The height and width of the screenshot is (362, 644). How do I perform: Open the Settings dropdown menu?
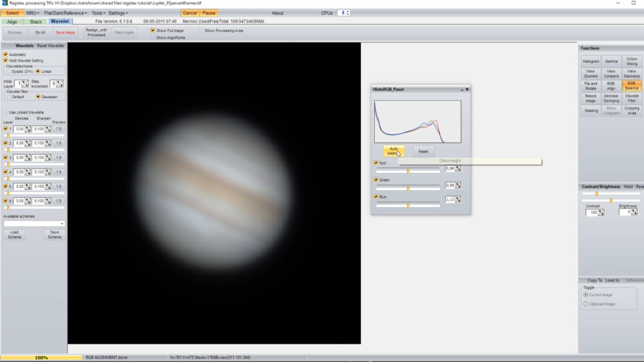(x=118, y=13)
